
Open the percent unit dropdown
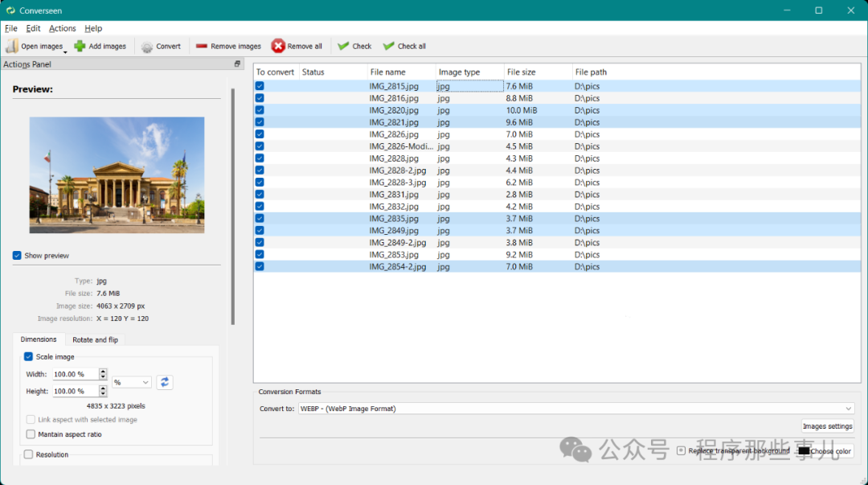[x=131, y=383]
